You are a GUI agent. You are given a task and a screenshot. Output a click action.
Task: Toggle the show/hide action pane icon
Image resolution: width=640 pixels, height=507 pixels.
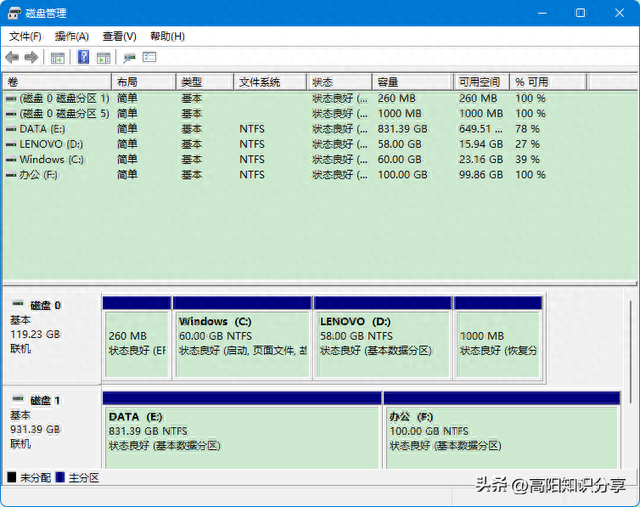[x=103, y=58]
